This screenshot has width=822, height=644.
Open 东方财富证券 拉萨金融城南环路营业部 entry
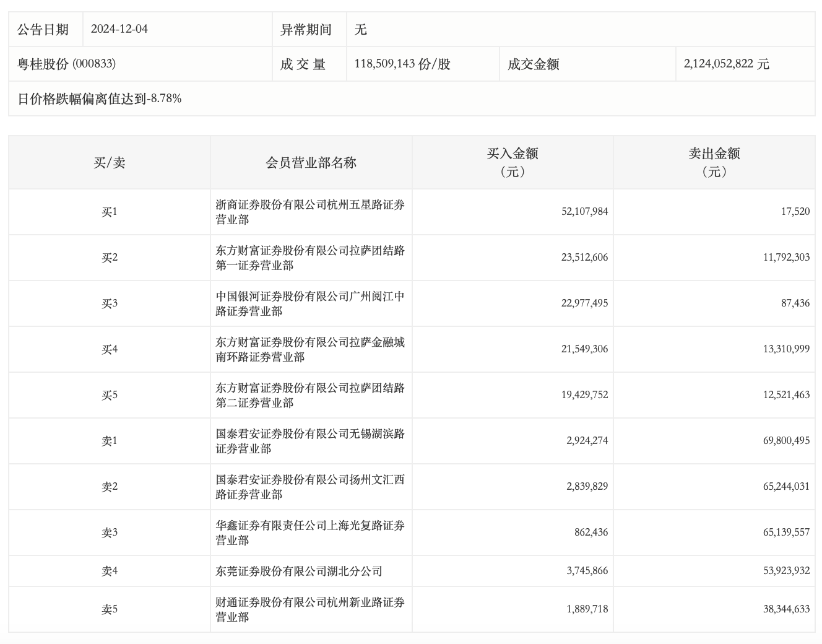coord(310,349)
